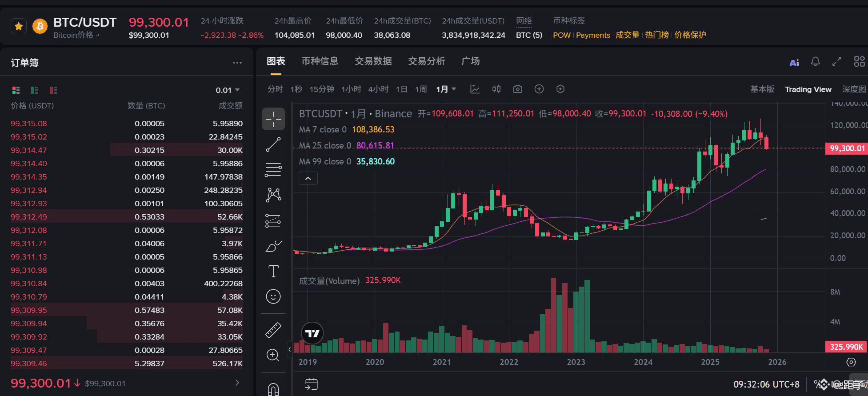Select the zoom-in magnifier tool
The width and height of the screenshot is (868, 396).
point(273,355)
